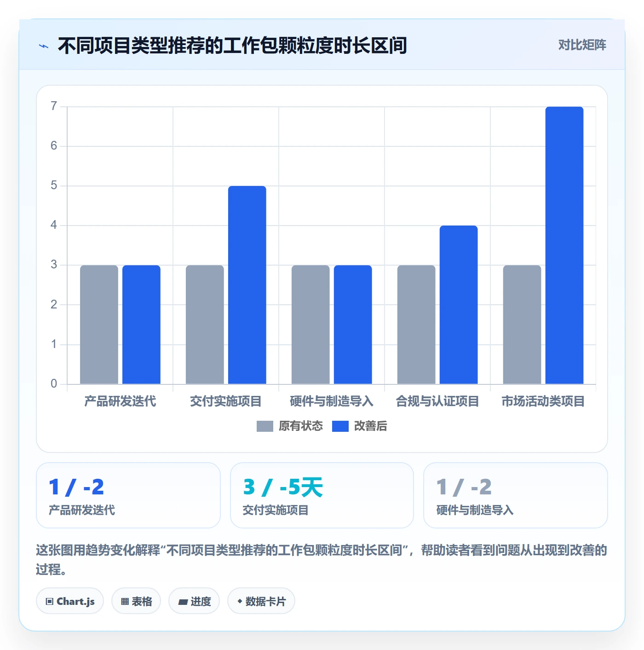Click the lightning icon beside the title
This screenshot has width=644, height=650.
point(44,46)
